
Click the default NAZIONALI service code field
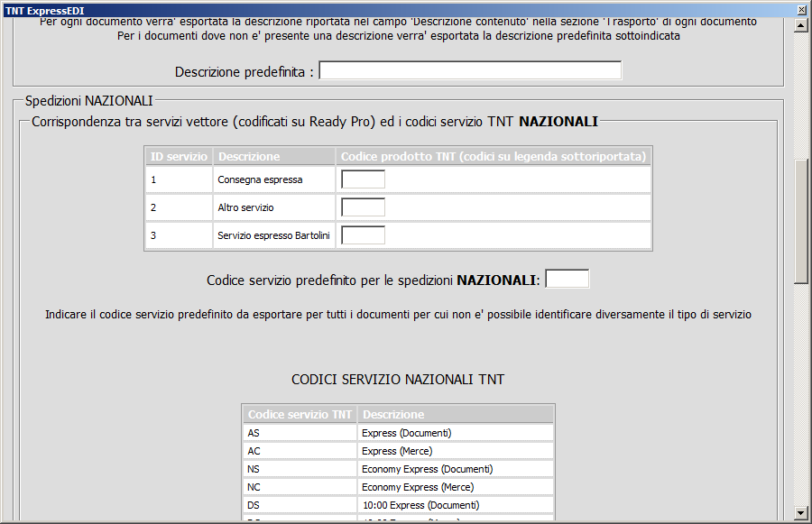[x=567, y=279]
